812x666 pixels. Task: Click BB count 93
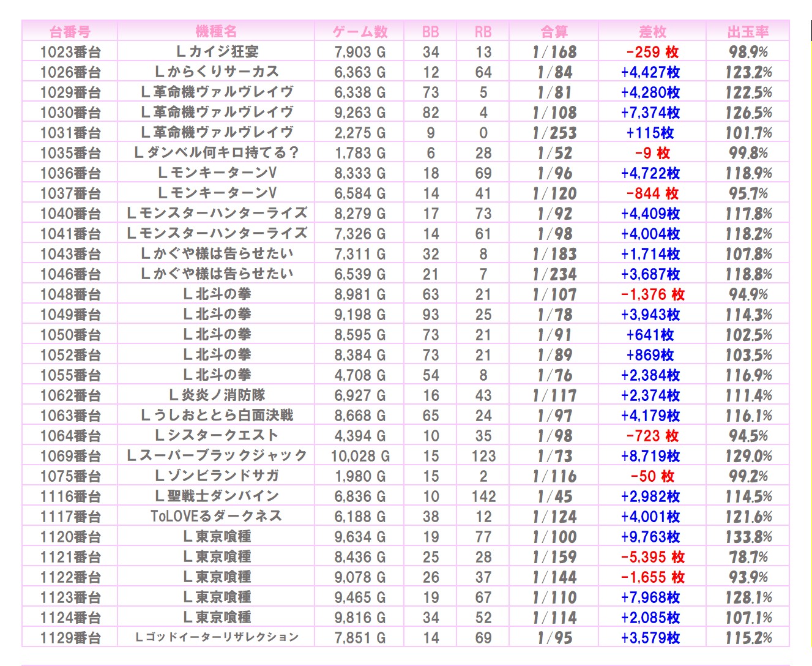click(x=431, y=315)
